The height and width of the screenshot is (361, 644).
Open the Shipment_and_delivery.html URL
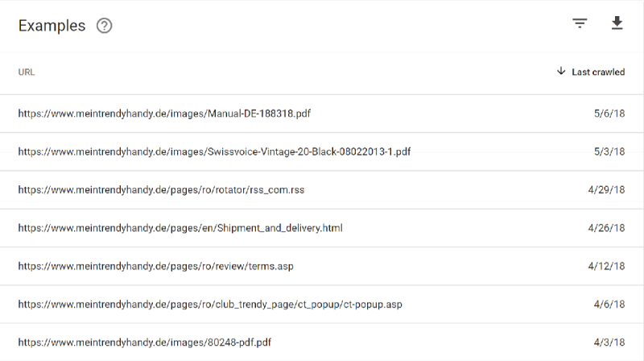pyautogui.click(x=180, y=228)
